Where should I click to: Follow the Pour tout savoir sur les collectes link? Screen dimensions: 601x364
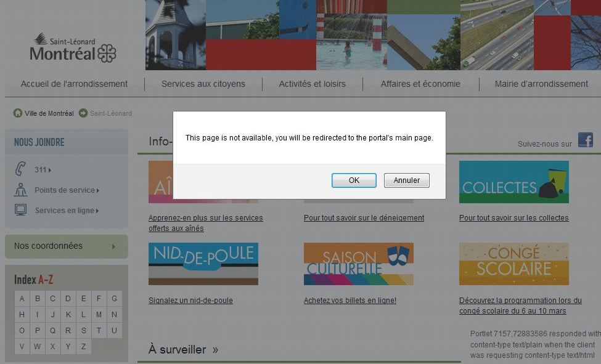[513, 217]
